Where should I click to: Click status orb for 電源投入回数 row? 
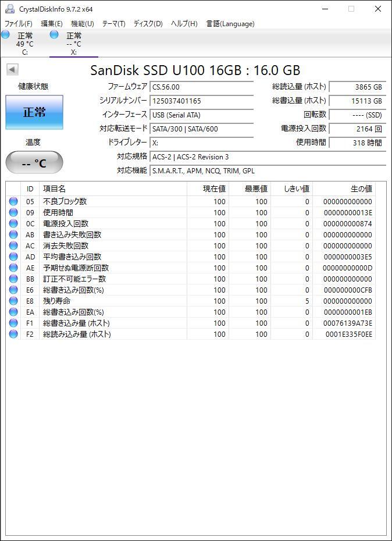[13, 223]
